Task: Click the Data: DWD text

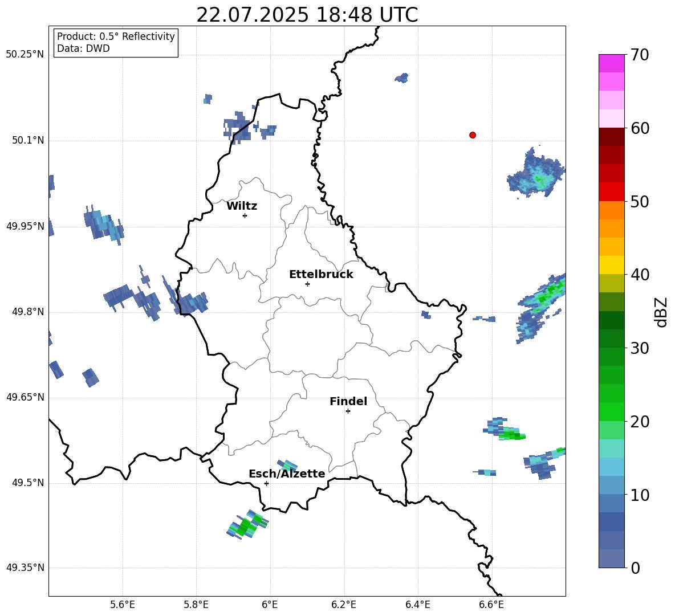Action: pyautogui.click(x=83, y=48)
